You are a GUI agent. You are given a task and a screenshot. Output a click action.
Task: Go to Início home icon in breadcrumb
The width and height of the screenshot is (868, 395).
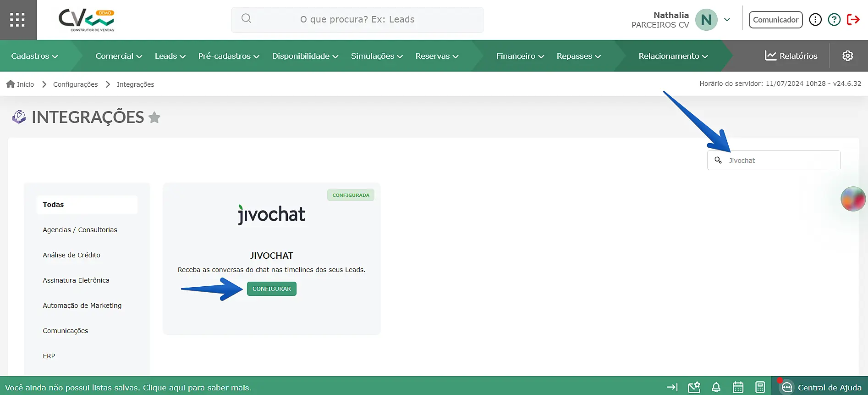point(11,84)
